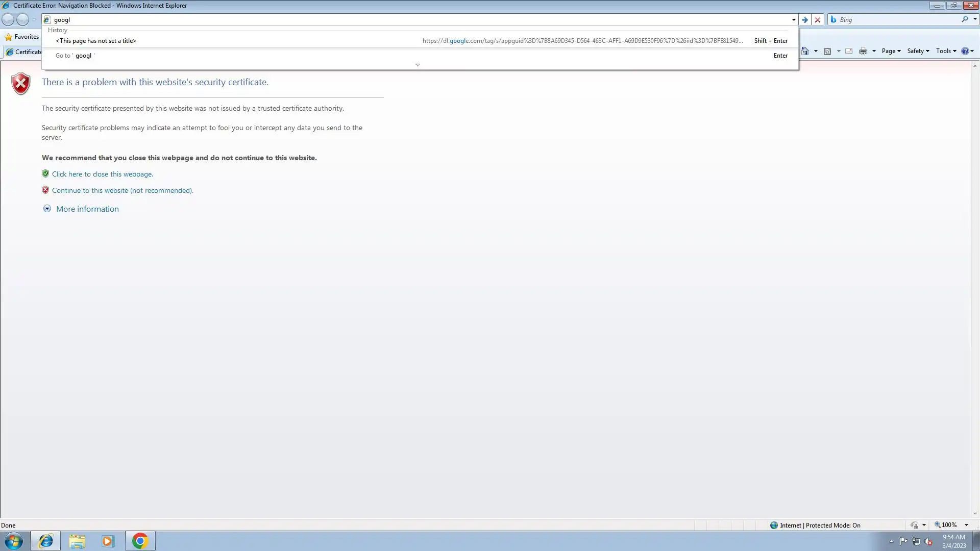Click the Go arrow next to address bar
This screenshot has width=980, height=551.
805,20
